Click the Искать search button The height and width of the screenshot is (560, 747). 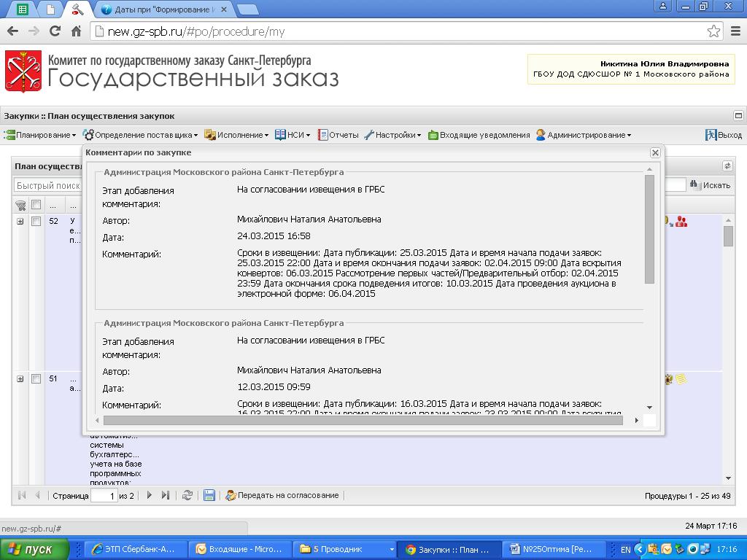710,184
